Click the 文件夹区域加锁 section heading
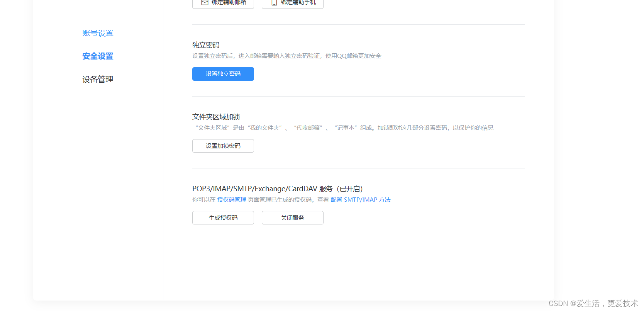Screen dimensions: 644x311 [216, 117]
